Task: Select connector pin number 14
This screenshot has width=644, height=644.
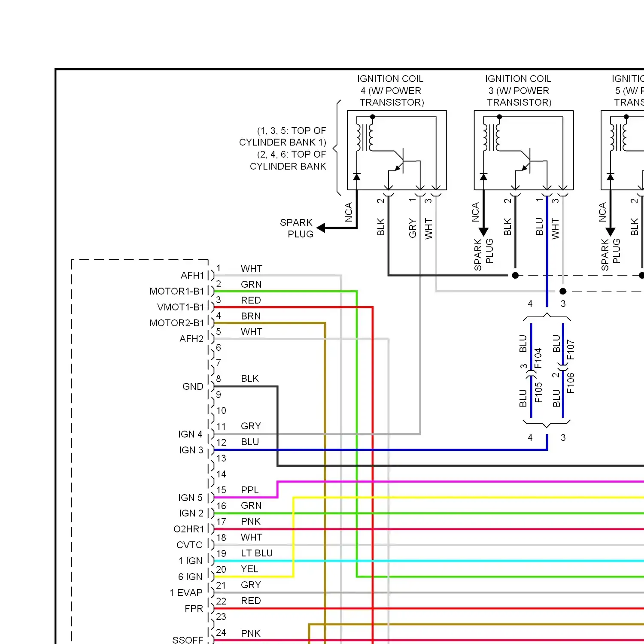Action: [x=221, y=474]
